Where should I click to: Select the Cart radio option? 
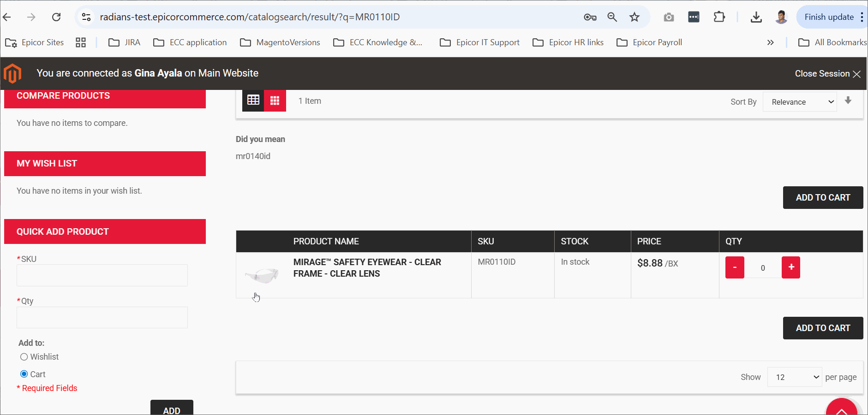(24, 374)
